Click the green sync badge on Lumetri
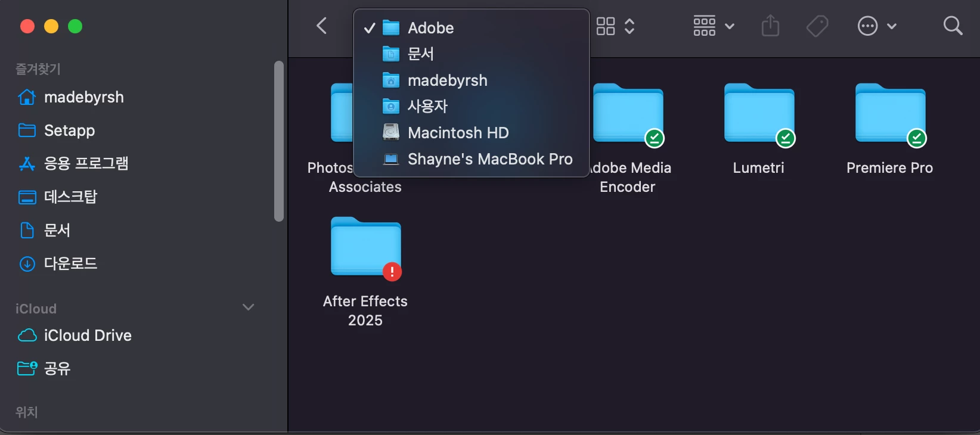This screenshot has width=980, height=435. 786,138
